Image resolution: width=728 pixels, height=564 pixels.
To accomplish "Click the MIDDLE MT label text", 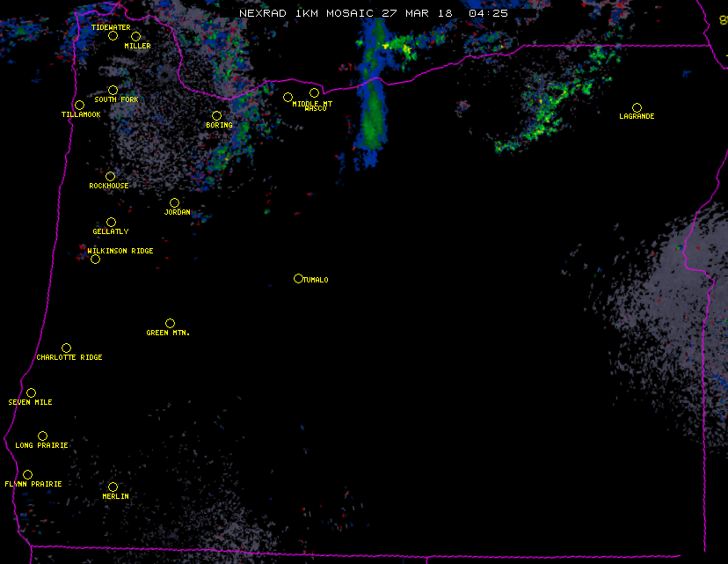I will (x=312, y=104).
